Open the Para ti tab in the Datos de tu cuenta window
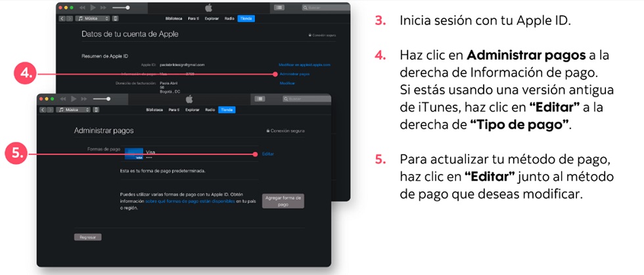 tap(193, 18)
